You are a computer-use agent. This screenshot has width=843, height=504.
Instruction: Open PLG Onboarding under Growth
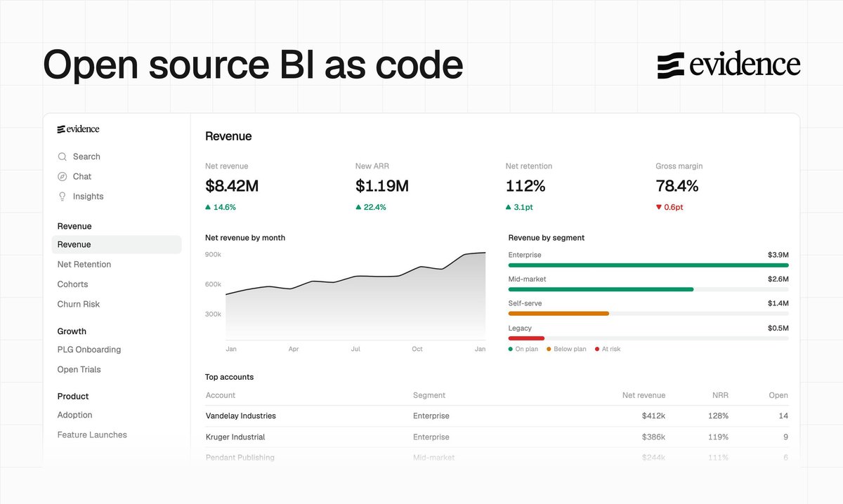tap(89, 350)
